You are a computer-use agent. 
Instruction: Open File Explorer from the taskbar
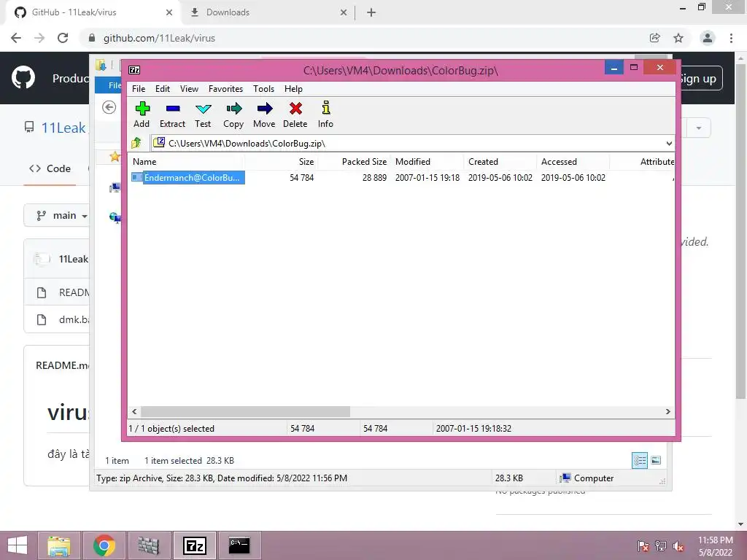click(x=59, y=545)
